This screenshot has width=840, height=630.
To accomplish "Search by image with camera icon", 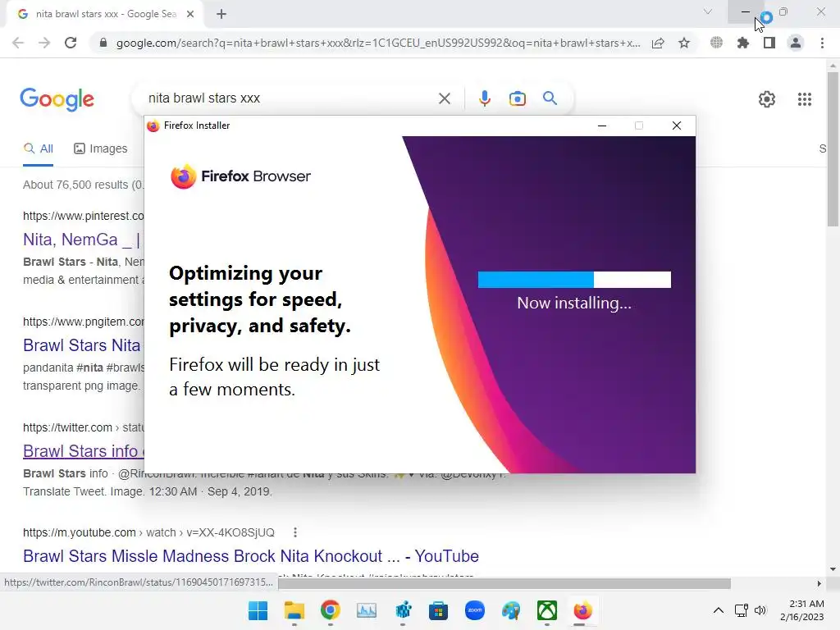I will point(517,98).
